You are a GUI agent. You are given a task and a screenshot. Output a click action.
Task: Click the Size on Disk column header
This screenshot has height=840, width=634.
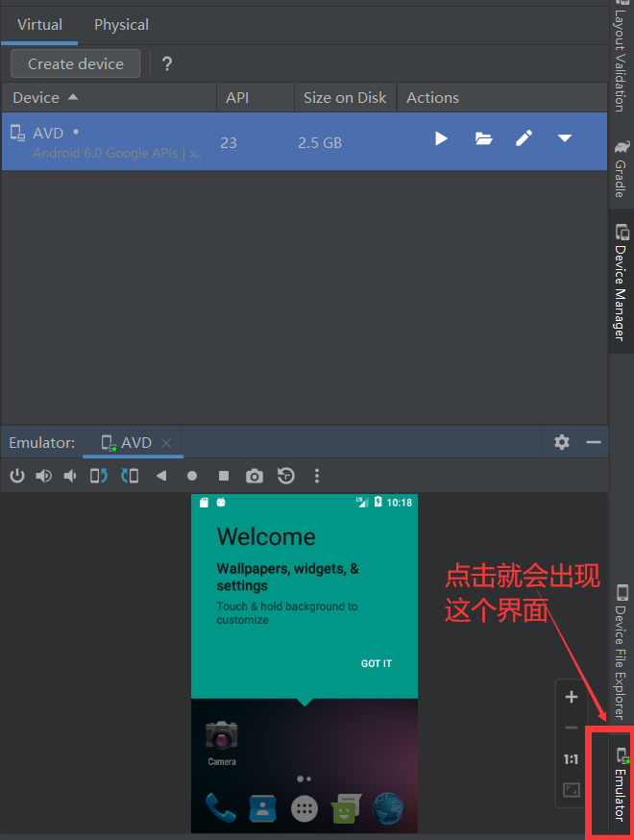coord(344,97)
